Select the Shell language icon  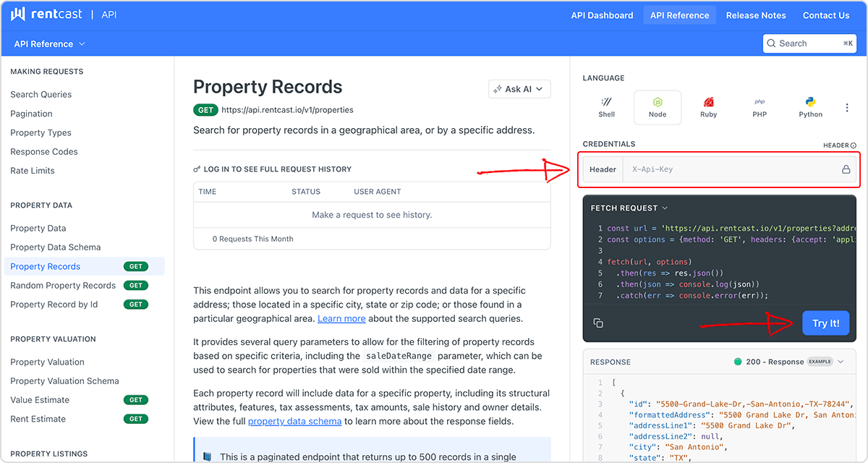(x=607, y=102)
